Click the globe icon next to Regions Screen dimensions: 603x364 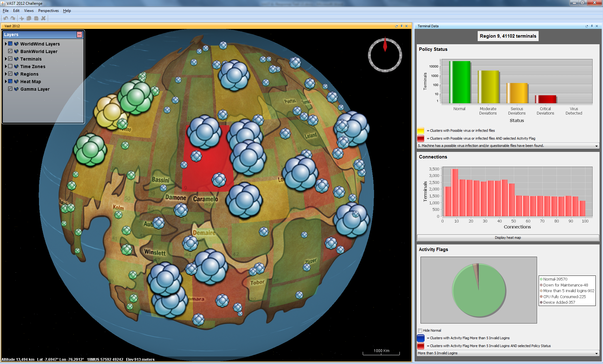(16, 74)
